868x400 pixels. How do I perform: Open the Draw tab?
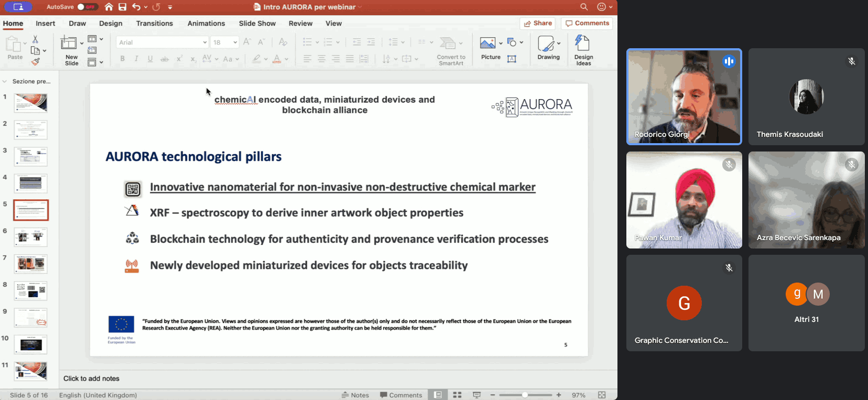point(77,24)
